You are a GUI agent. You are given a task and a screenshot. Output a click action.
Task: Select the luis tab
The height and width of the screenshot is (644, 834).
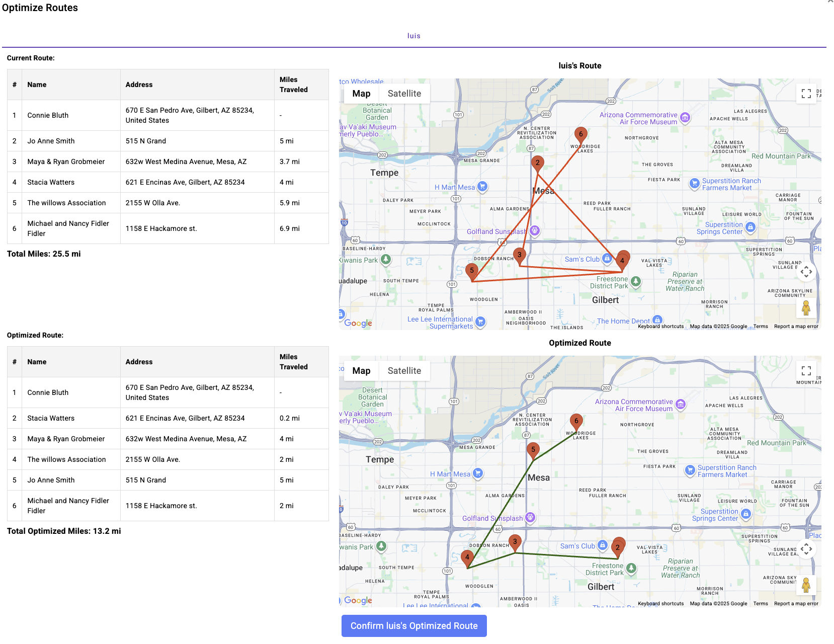click(414, 35)
